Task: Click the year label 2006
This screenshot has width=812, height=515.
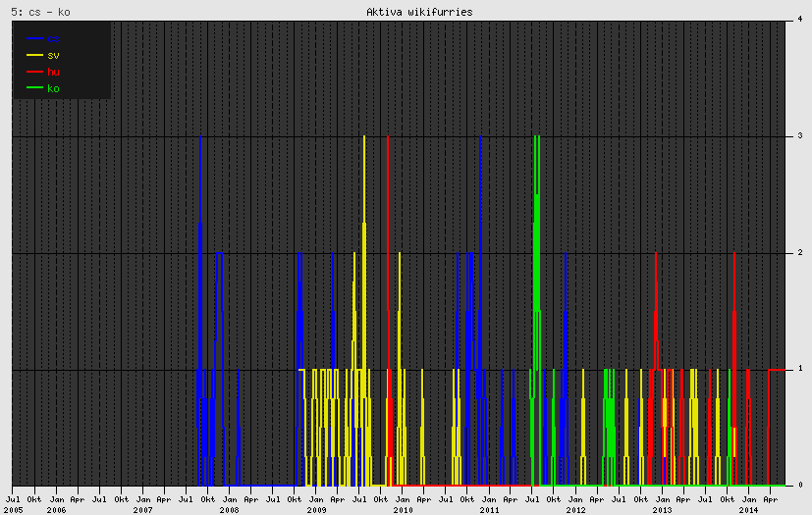Action: [x=56, y=510]
